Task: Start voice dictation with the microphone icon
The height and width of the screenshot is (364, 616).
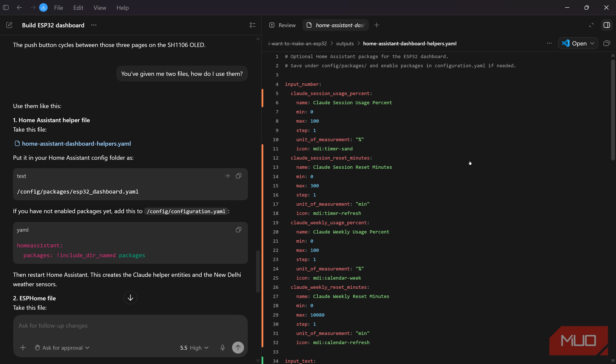Action: (x=222, y=348)
